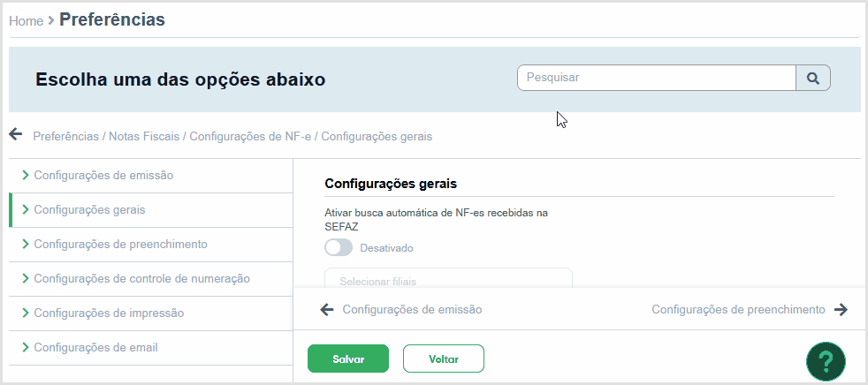
Task: Expand chevron of Configurações gerais menu
Action: click(x=25, y=209)
